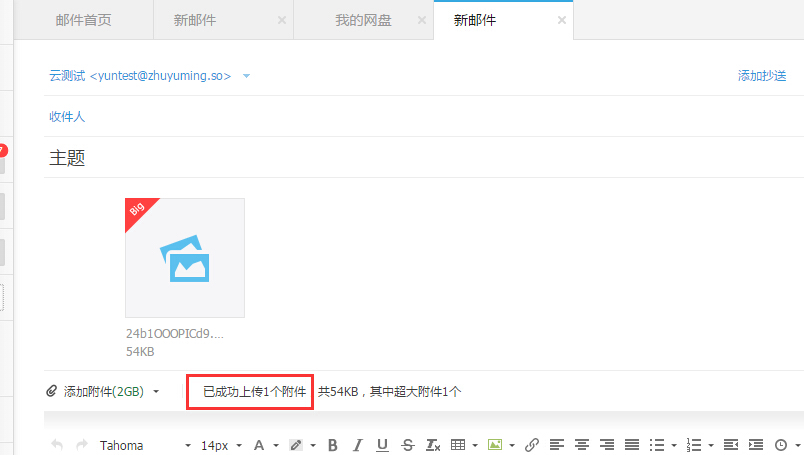Screen dimensions: 804x455
Task: Click the 主题 subject input field
Action: pos(400,158)
